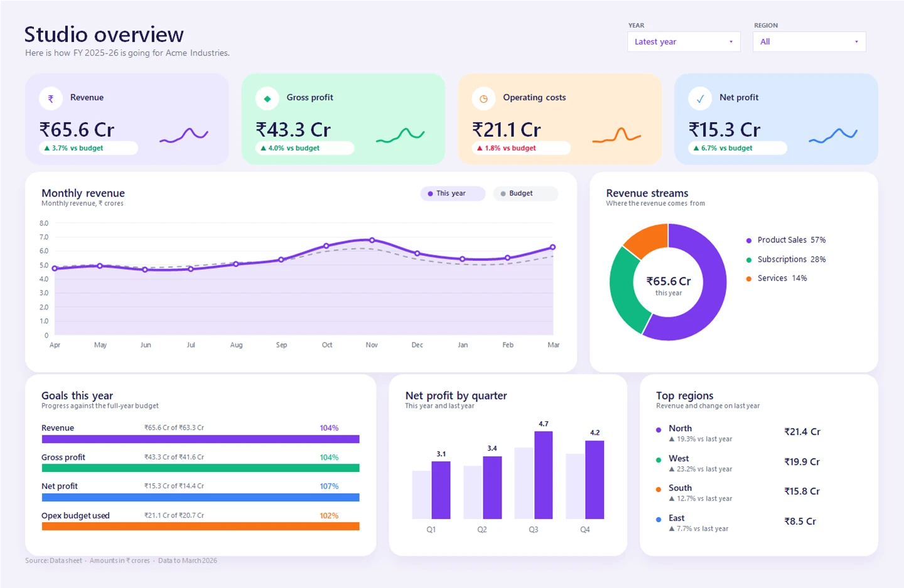Screen dimensions: 904x588
Task: Click the Product Sales 57% legend item
Action: pyautogui.click(x=785, y=240)
